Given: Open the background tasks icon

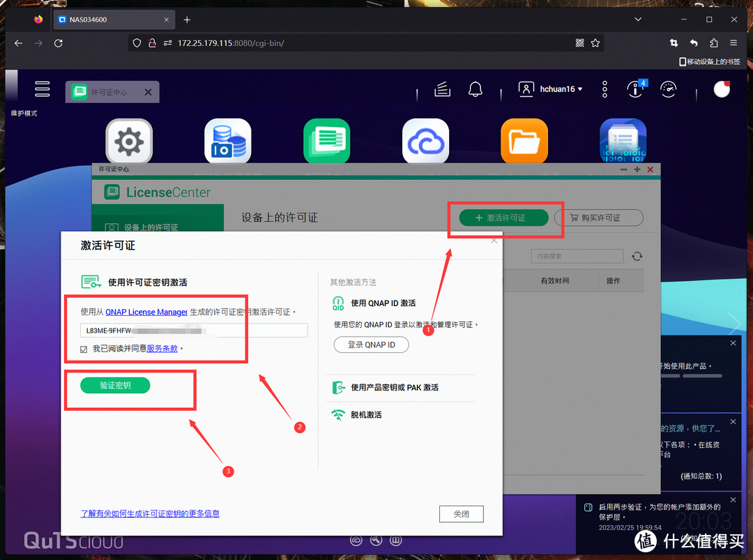Looking at the screenshot, I should [442, 89].
